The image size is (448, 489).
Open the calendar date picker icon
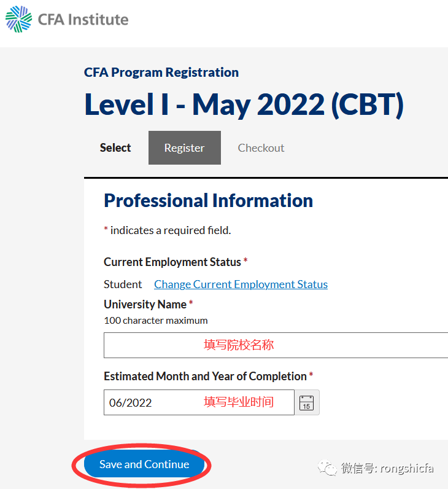pos(307,402)
